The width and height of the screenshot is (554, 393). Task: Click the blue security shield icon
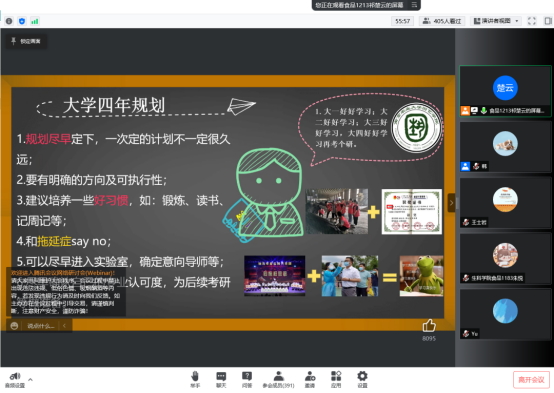[22, 21]
